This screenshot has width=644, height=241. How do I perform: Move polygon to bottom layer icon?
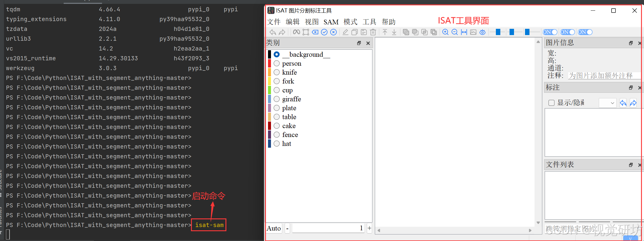click(x=394, y=32)
